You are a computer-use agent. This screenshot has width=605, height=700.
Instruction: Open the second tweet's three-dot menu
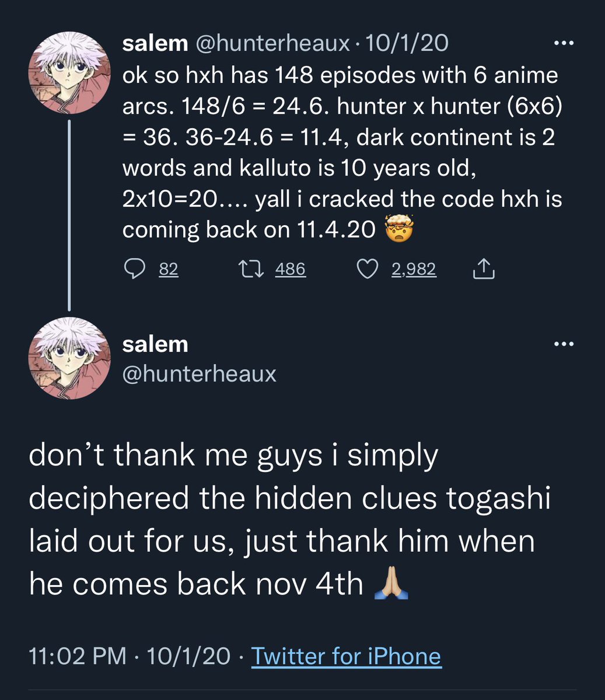pos(564,344)
